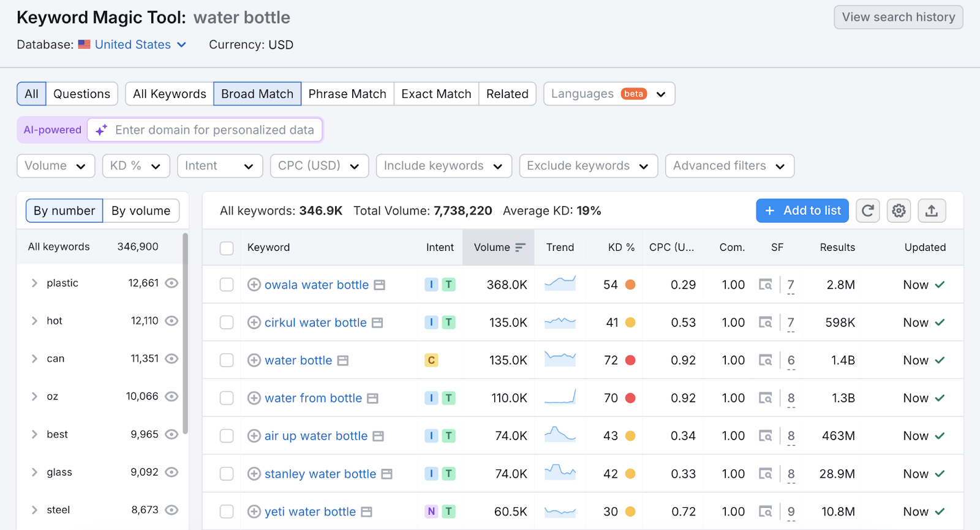Click plus icon beside water from bottle

[254, 398]
